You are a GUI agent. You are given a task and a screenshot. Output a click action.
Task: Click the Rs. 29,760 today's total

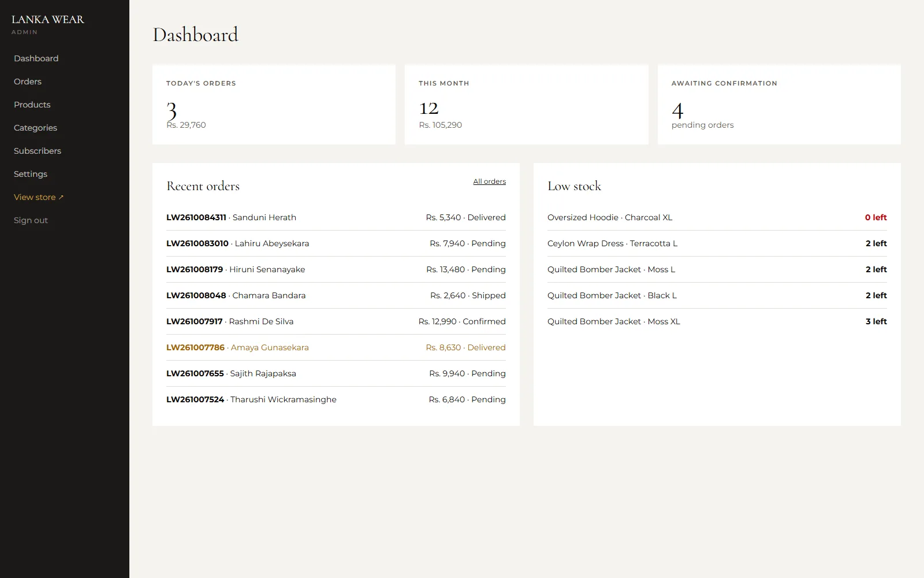[186, 125]
